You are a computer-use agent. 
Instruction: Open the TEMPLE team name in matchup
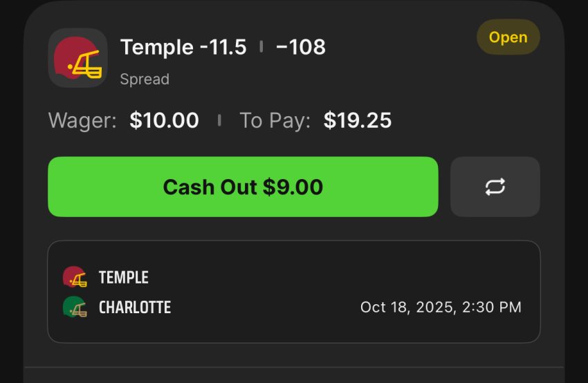[124, 277]
